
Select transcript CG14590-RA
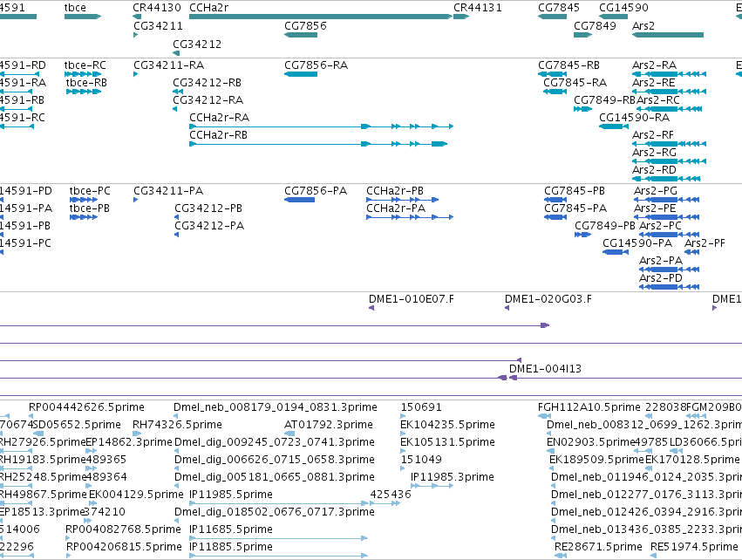pos(634,118)
